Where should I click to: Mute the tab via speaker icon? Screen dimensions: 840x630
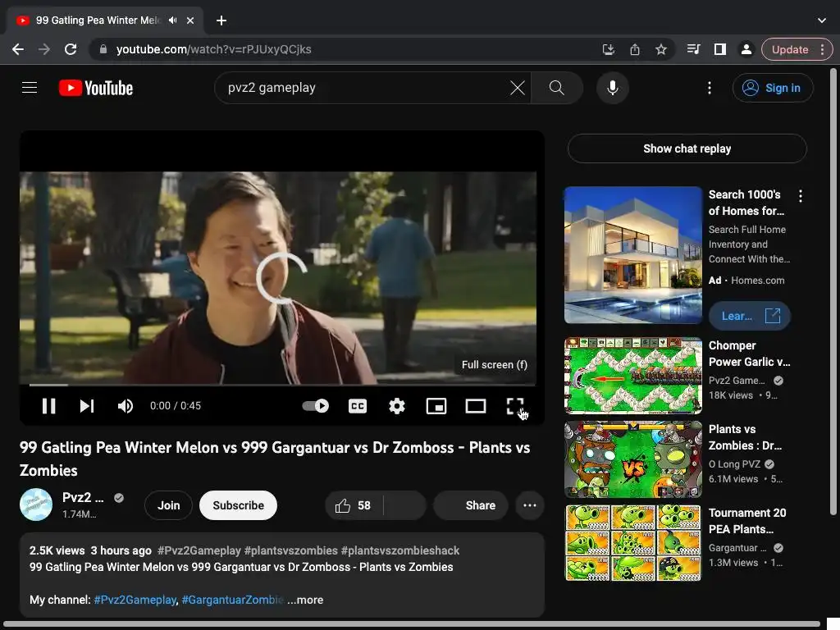(x=172, y=21)
